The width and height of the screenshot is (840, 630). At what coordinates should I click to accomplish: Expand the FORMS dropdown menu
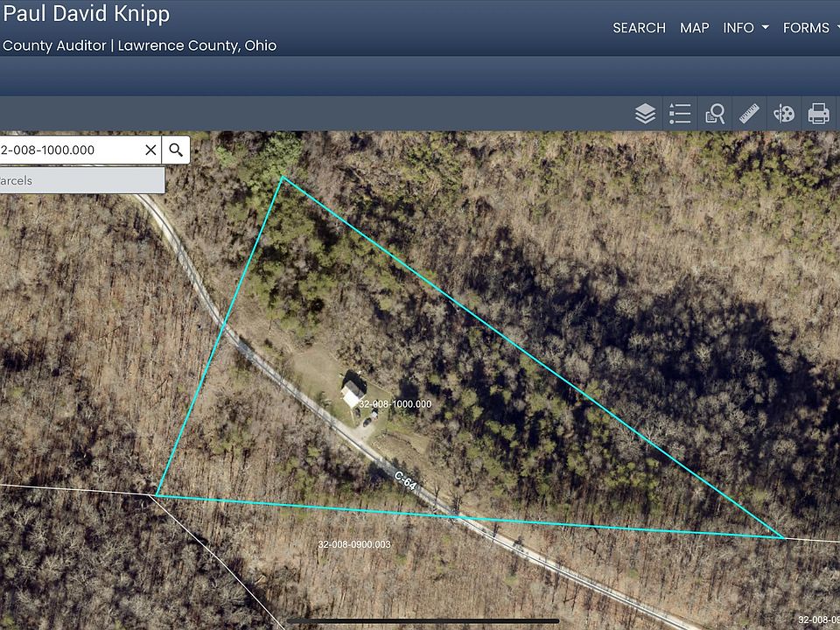point(810,28)
